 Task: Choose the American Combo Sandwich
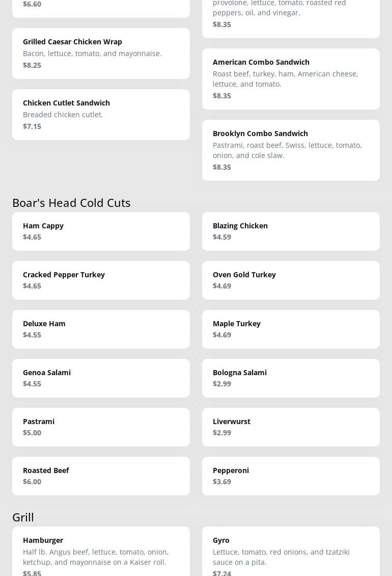(291, 78)
